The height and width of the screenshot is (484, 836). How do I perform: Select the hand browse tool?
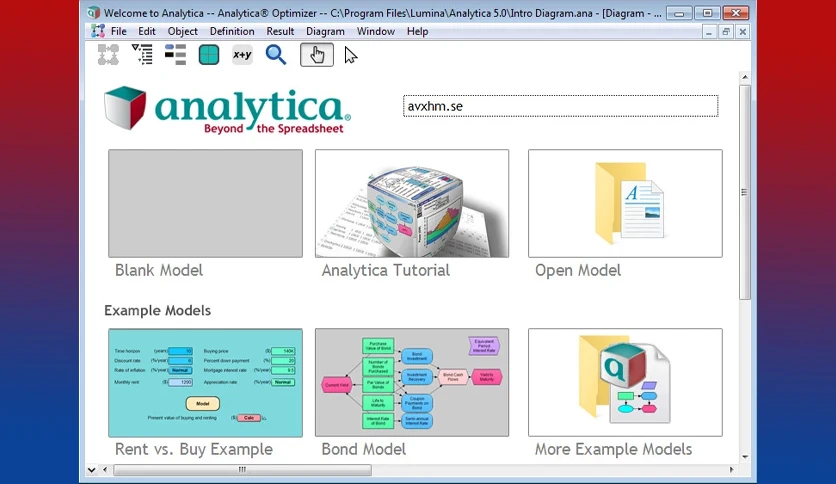(317, 55)
